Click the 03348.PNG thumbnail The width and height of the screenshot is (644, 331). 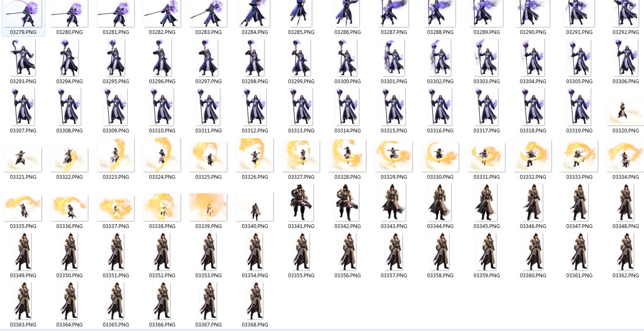point(626,203)
